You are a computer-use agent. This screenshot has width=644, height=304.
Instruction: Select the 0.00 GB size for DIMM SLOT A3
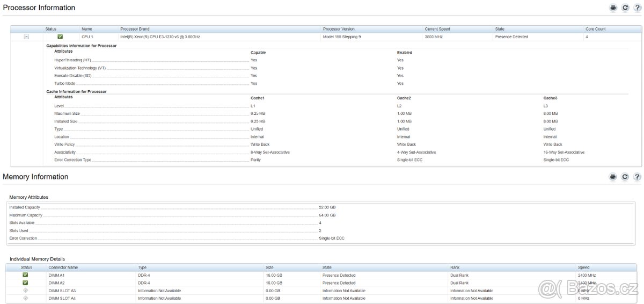tap(273, 290)
